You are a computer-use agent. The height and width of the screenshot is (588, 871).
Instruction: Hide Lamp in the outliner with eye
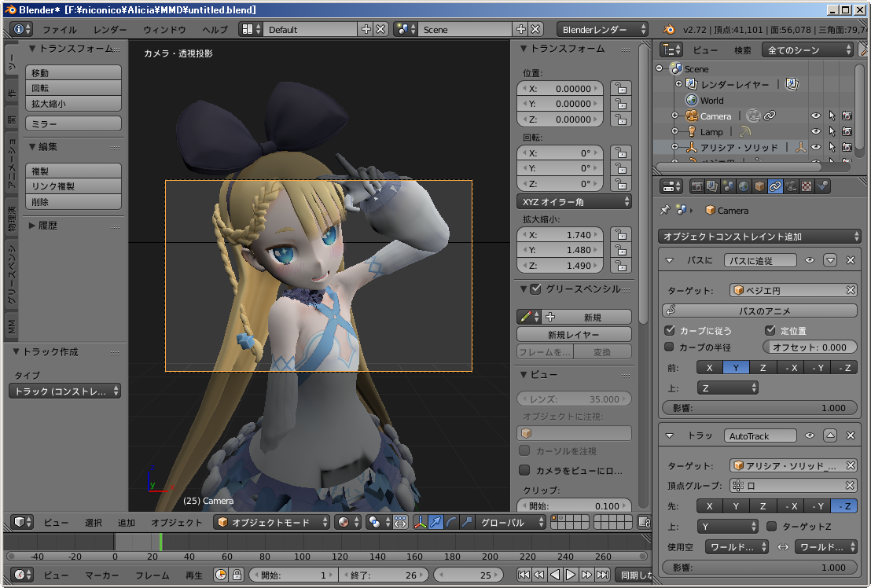pos(815,131)
